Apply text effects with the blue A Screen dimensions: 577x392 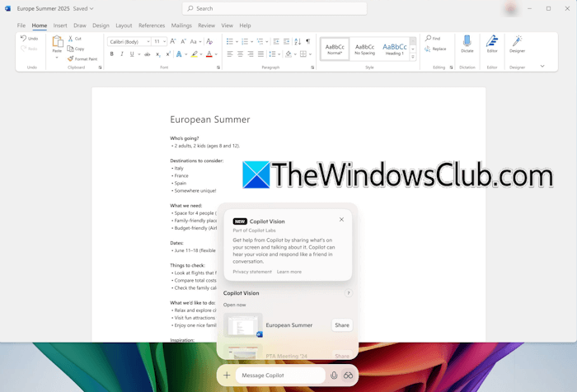coord(179,54)
